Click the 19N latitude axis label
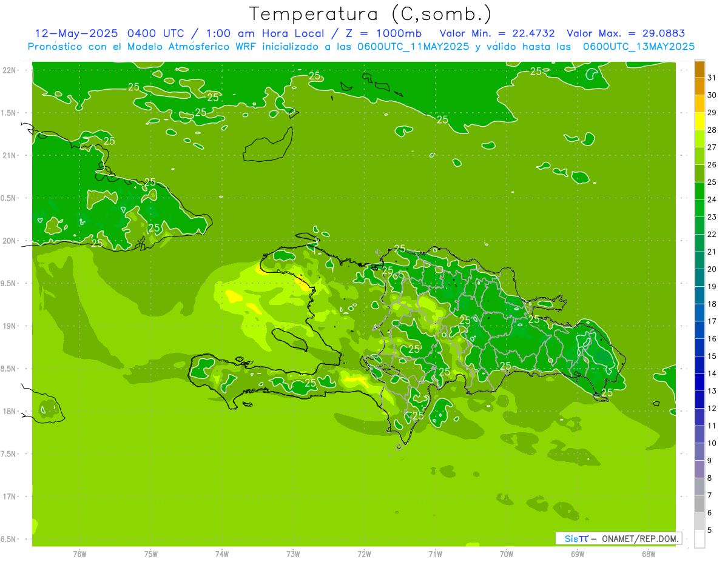The image size is (728, 562). 10,326
